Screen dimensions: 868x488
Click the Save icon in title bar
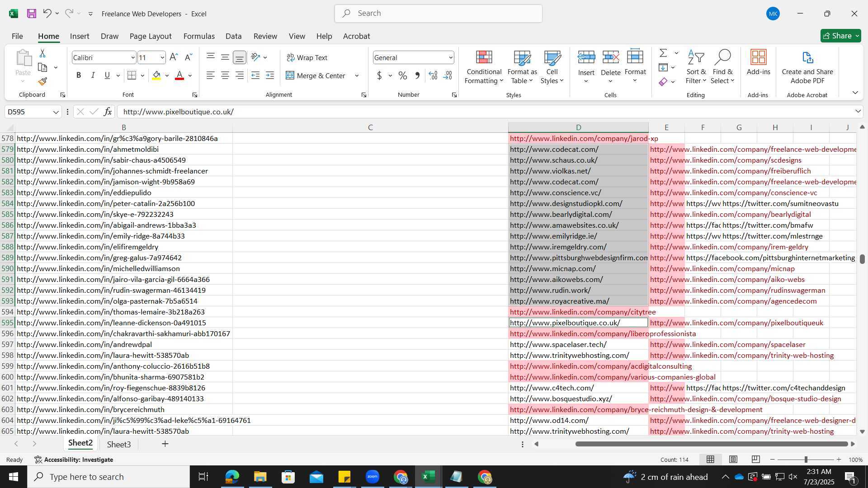32,14
